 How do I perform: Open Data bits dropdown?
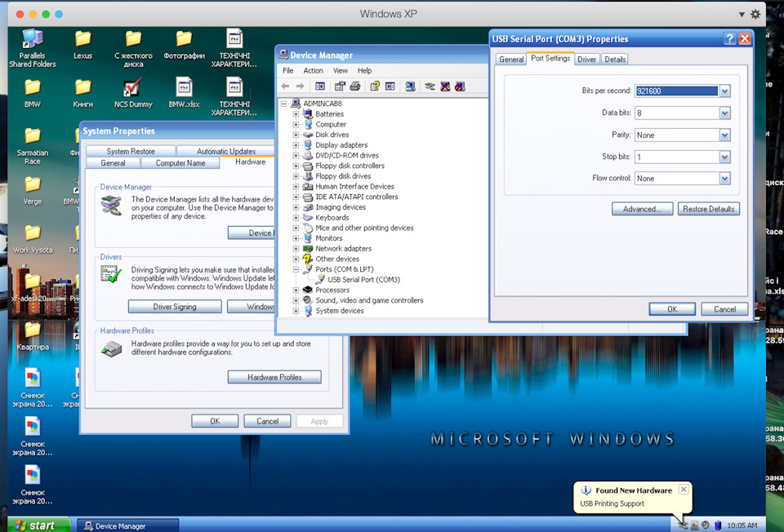[724, 113]
